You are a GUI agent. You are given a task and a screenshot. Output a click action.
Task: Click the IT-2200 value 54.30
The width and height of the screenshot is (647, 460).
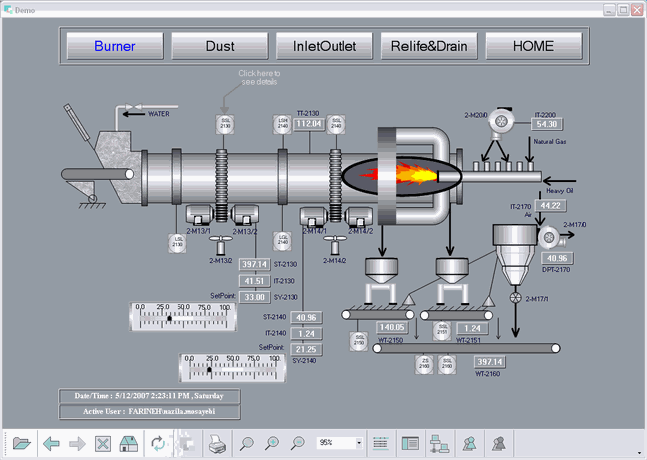547,124
